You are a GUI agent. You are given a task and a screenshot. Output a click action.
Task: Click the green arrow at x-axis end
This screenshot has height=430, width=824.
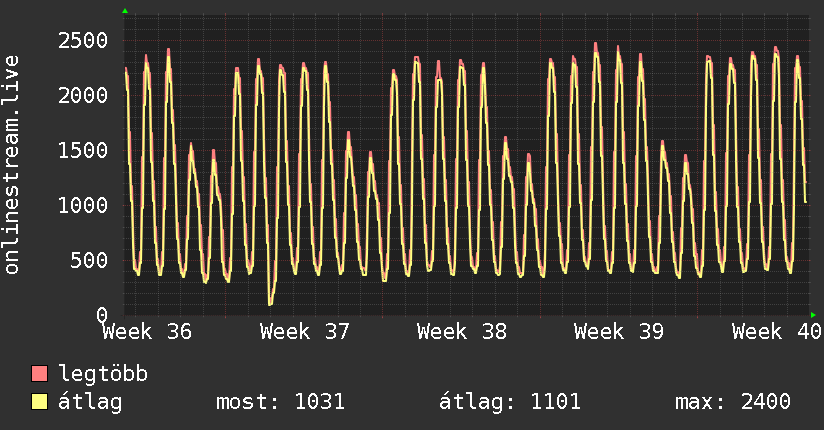tap(813, 315)
